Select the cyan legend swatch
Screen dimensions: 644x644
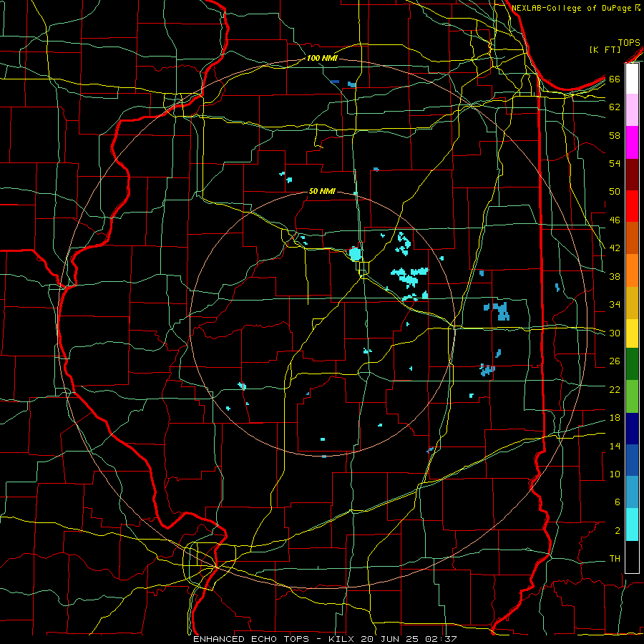coord(632,525)
